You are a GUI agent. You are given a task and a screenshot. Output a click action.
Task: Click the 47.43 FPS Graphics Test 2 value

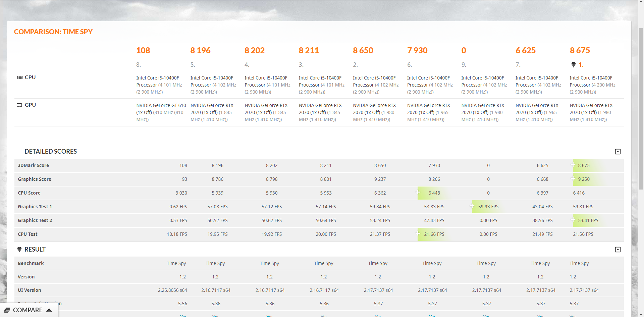[x=434, y=220]
